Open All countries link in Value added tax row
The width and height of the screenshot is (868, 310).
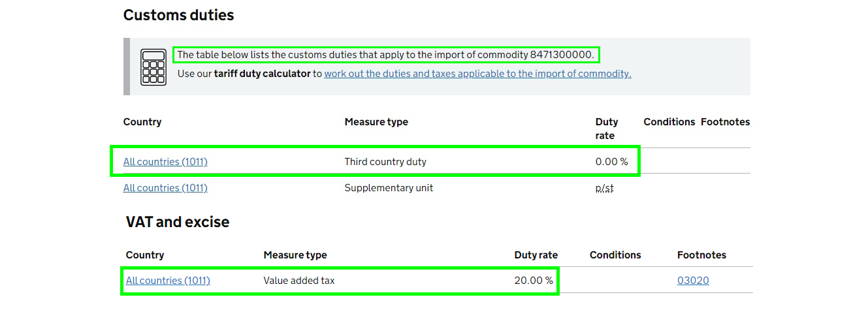tap(168, 280)
